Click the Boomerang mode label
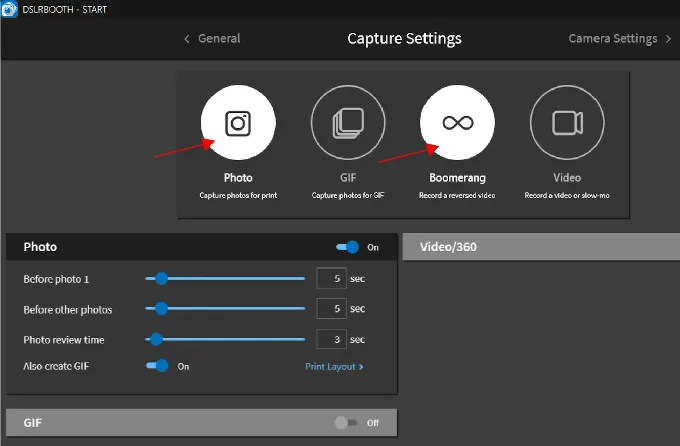 (x=458, y=178)
